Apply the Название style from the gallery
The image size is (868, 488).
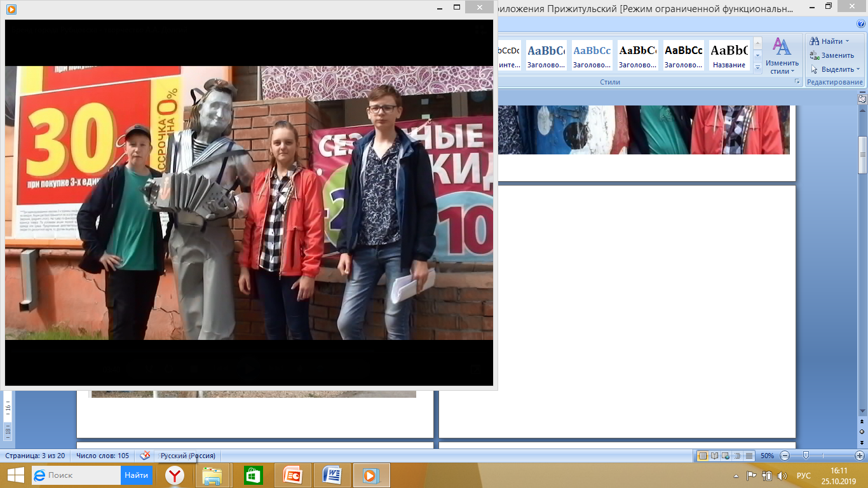point(729,56)
